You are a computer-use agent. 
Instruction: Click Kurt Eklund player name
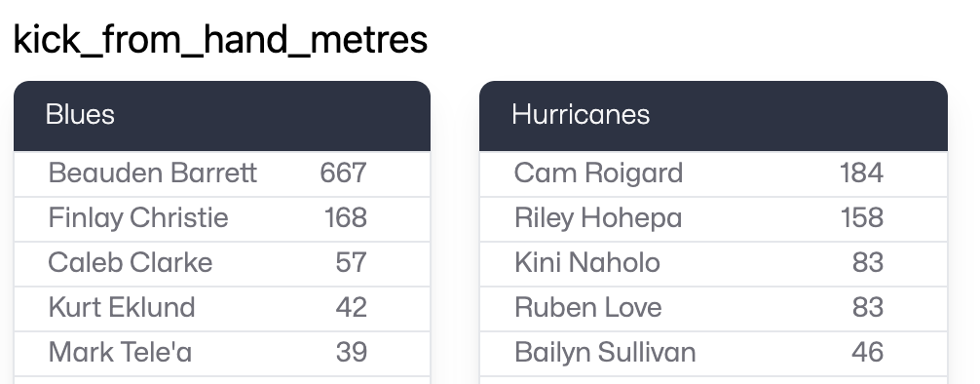[x=122, y=308]
